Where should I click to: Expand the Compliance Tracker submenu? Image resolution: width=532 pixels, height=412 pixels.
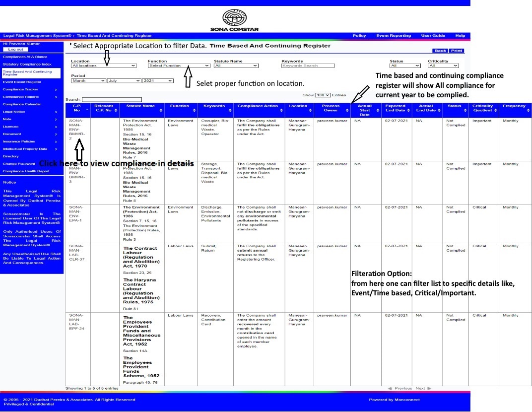56,89
